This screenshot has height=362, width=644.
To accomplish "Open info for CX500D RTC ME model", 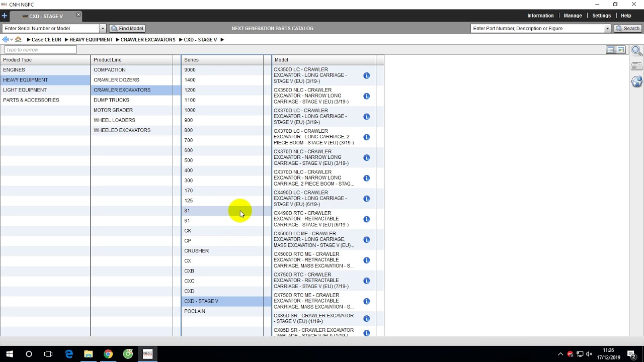I will coord(366,260).
